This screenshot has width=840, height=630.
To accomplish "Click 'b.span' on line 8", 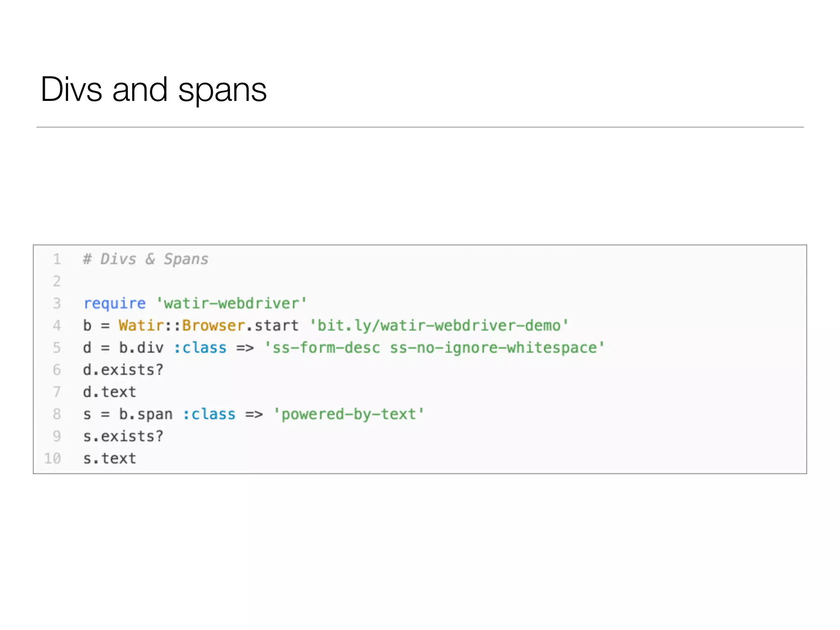I will pos(146,414).
